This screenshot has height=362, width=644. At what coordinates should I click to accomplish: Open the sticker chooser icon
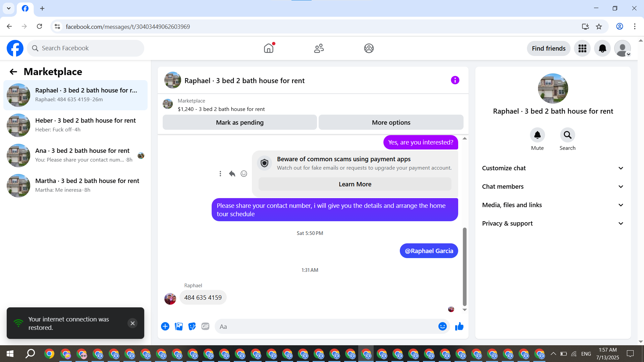(192, 326)
